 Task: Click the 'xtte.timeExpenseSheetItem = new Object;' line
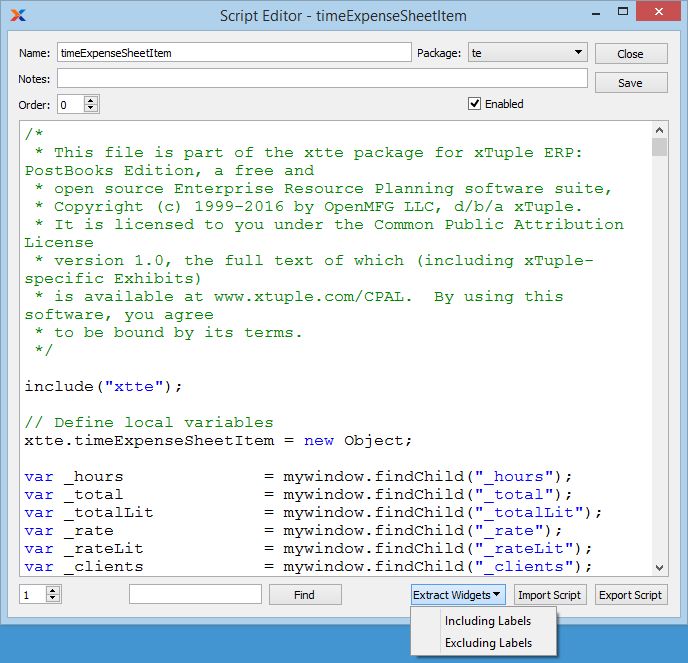coord(218,441)
